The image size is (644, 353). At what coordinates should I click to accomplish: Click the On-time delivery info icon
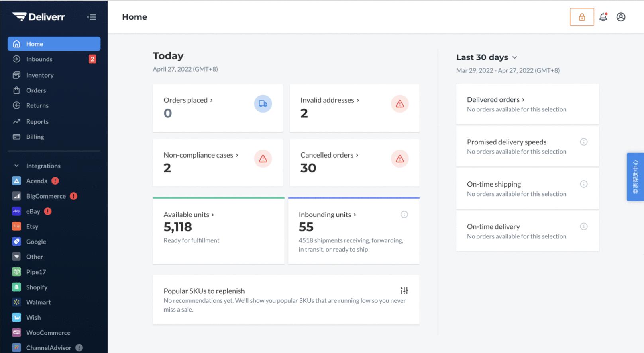tap(584, 226)
